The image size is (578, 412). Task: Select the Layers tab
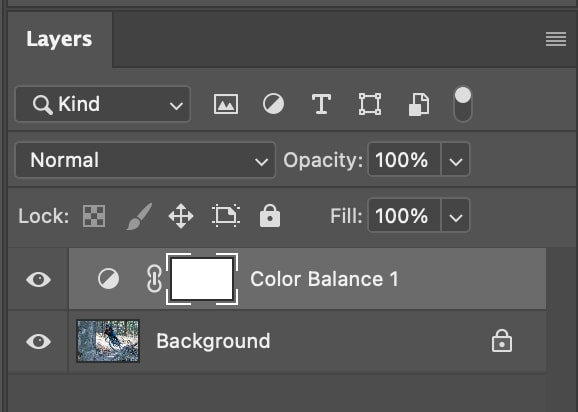59,39
